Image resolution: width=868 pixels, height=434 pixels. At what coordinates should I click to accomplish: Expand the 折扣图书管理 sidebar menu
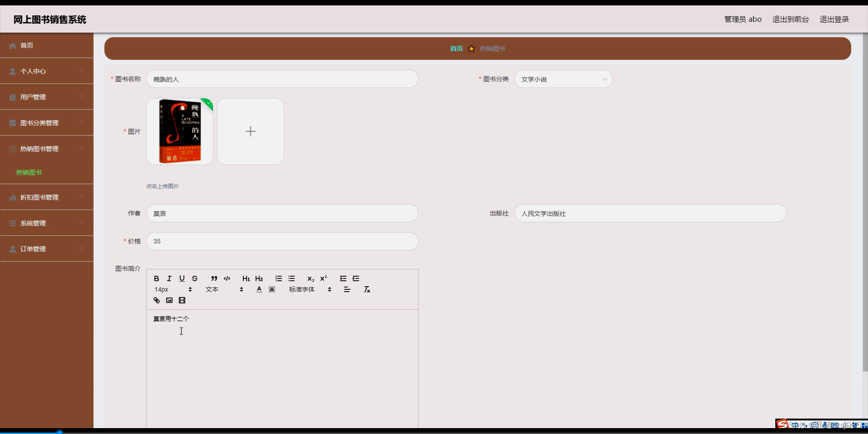click(47, 197)
